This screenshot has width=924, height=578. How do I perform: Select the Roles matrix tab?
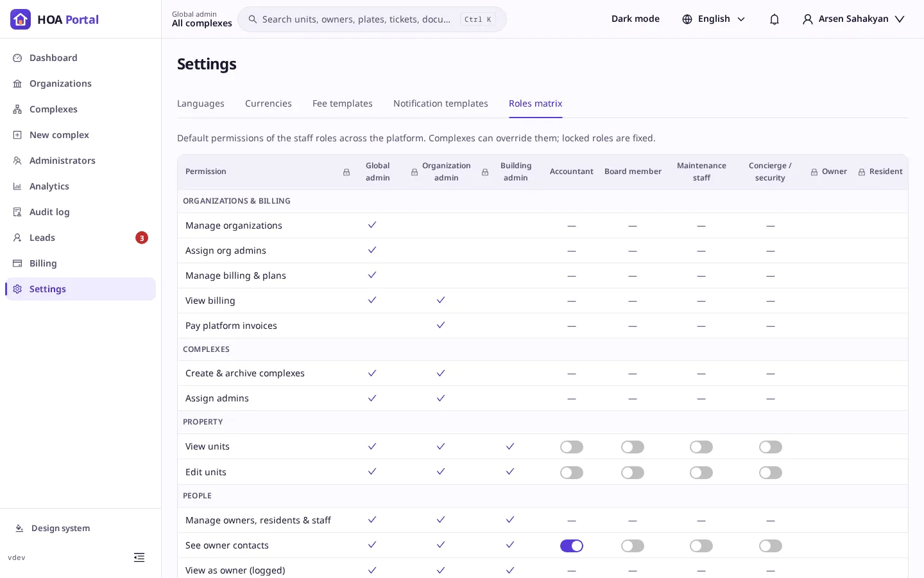(536, 103)
